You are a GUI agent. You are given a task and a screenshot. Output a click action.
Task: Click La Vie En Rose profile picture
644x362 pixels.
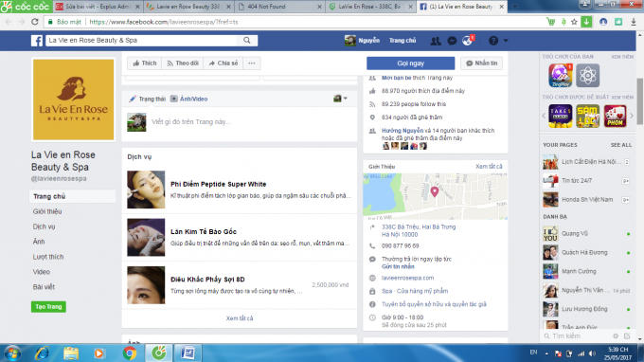(x=74, y=100)
